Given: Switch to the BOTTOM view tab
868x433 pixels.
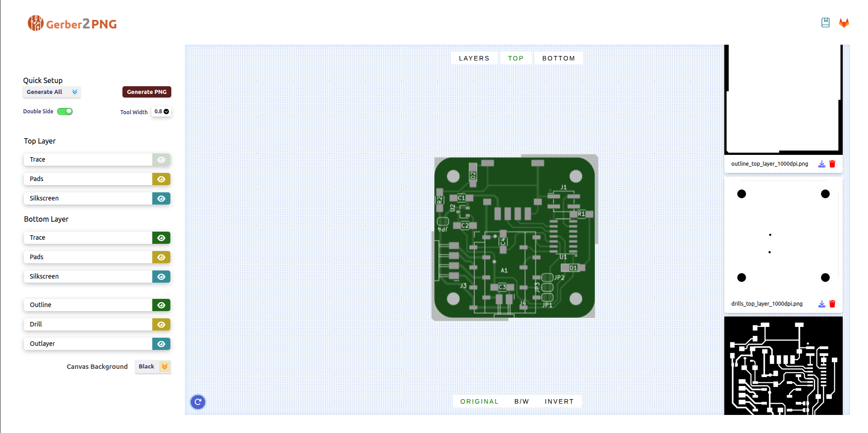Looking at the screenshot, I should 558,58.
